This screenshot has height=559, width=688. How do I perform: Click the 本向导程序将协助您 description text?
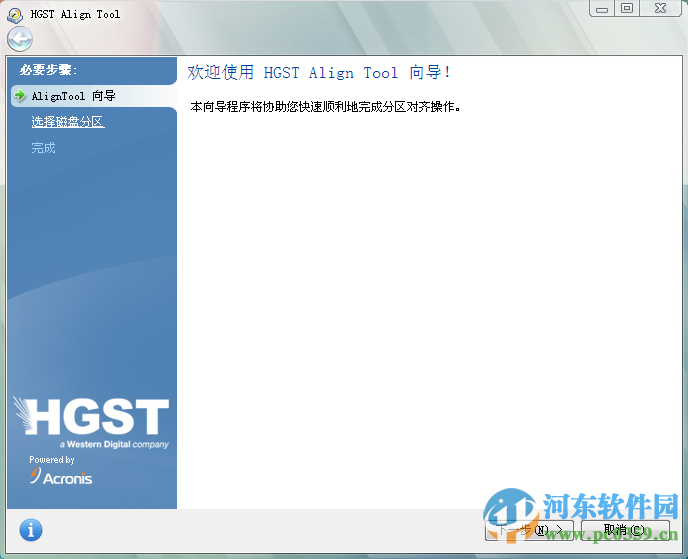(x=326, y=107)
